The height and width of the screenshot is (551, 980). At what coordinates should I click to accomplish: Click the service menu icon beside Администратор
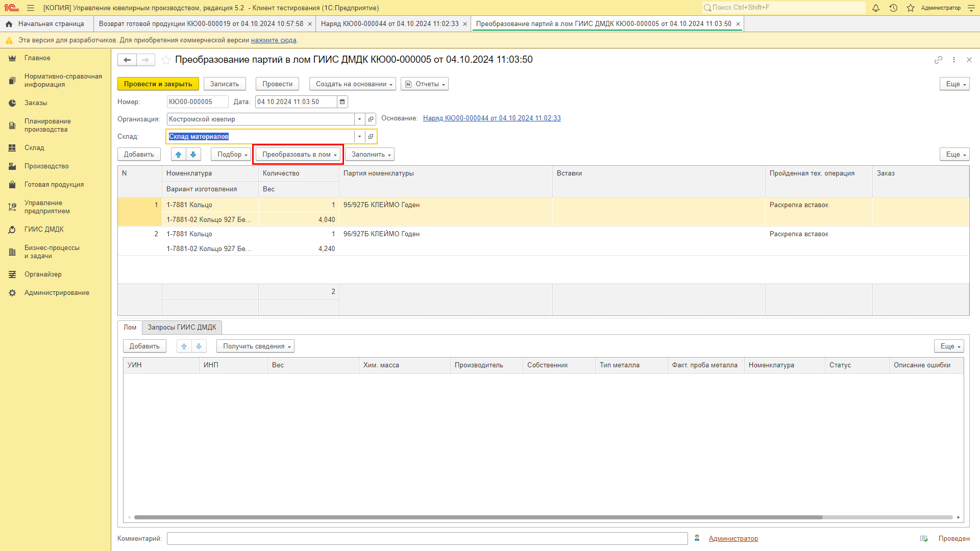click(971, 8)
